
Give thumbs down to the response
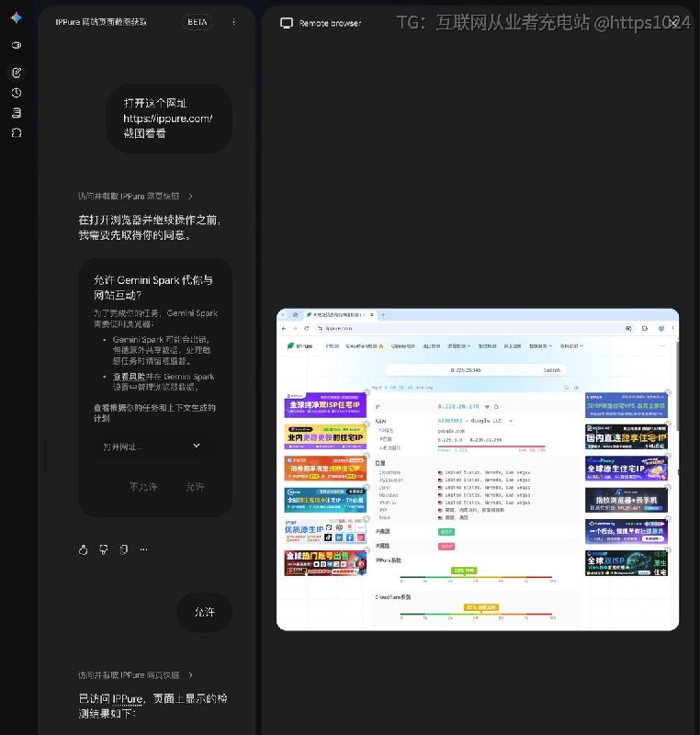point(104,549)
